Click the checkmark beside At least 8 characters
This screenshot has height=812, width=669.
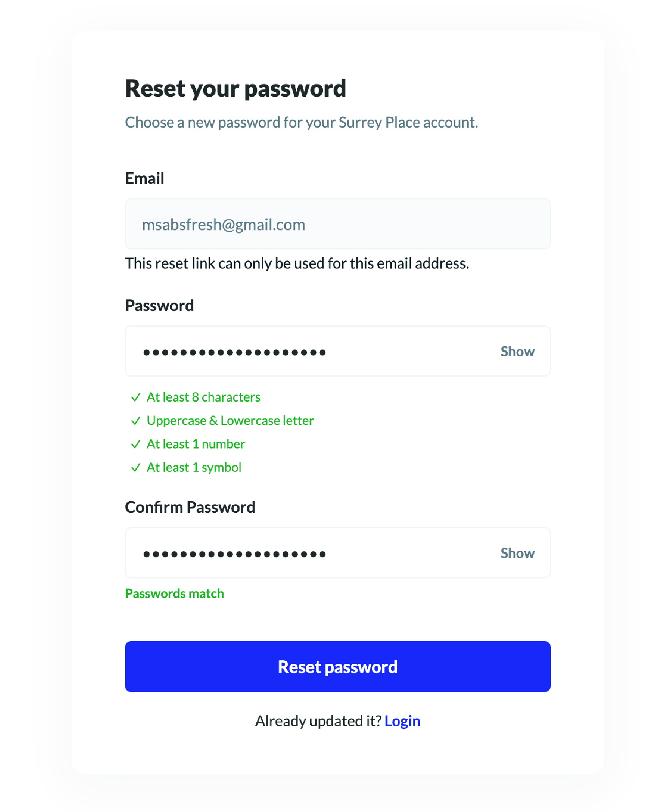[x=135, y=398]
